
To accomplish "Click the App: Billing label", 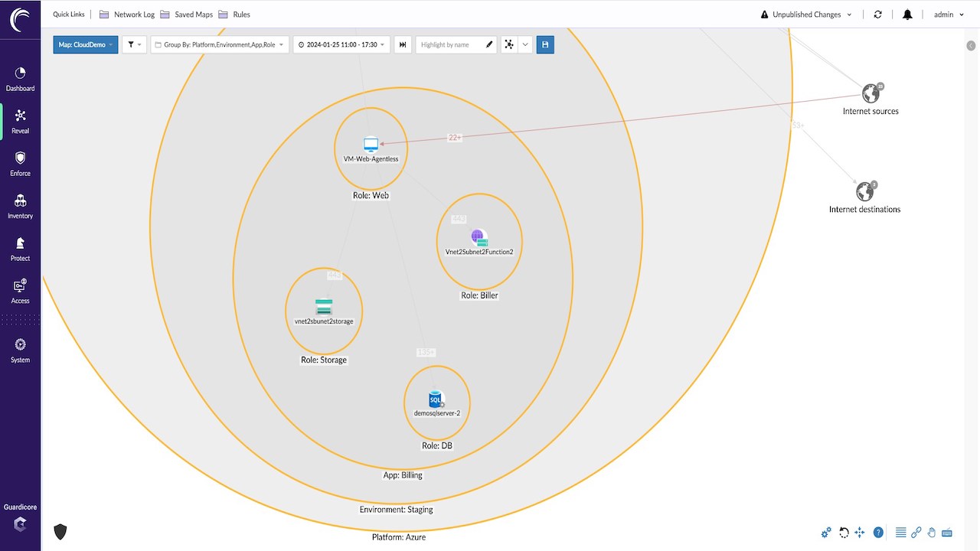I will point(403,475).
